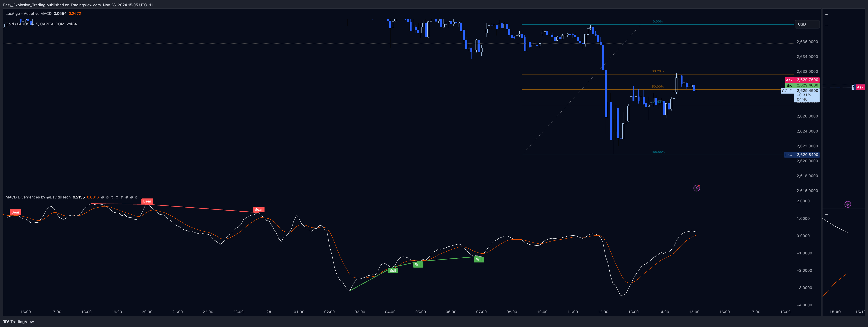Click the 2,636.0000 price axis label

(807, 42)
